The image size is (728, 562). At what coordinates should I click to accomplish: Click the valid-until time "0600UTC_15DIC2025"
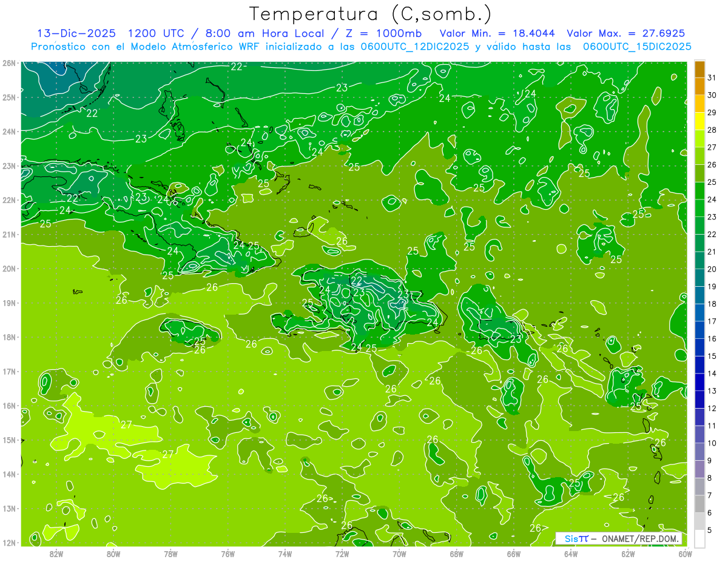click(637, 47)
